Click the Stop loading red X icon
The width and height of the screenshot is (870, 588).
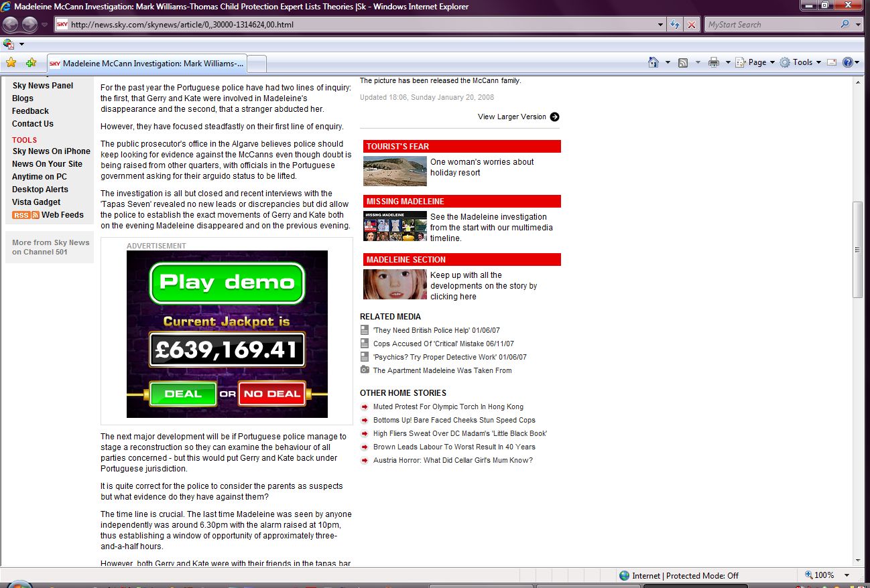click(x=692, y=25)
